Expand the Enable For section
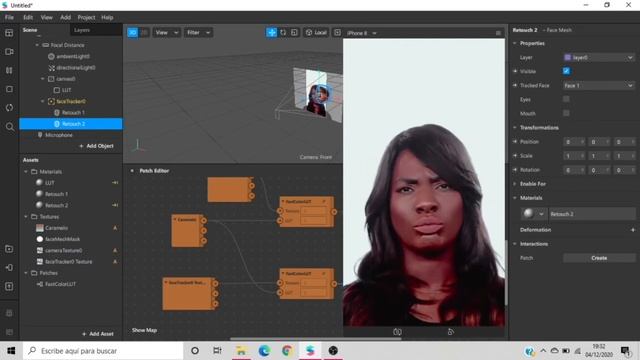 (x=515, y=184)
